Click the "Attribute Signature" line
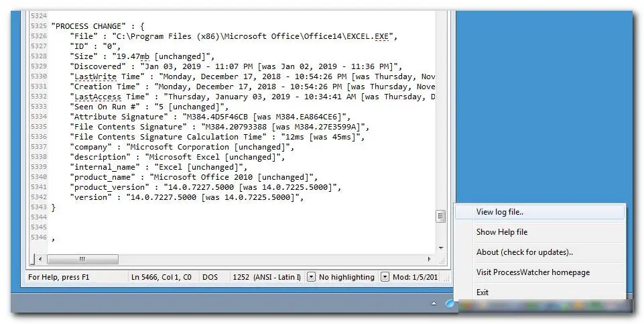The width and height of the screenshot is (644, 324). click(x=210, y=117)
